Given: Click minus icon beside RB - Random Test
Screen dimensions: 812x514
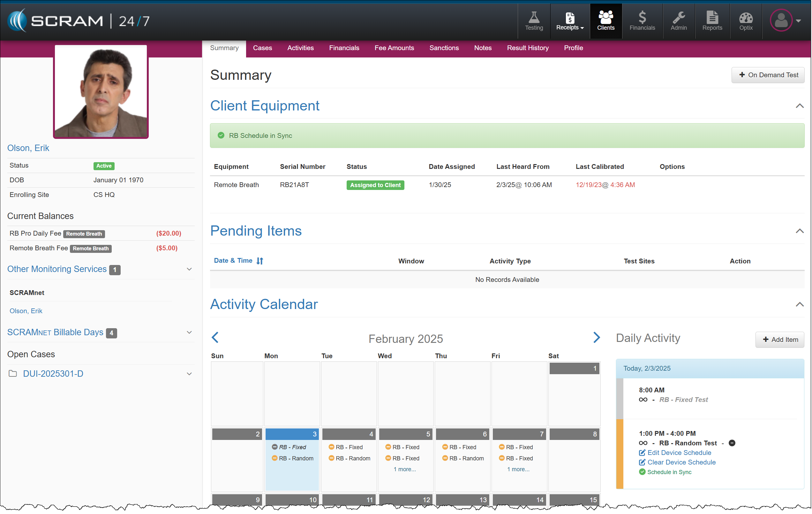Looking at the screenshot, I should click(x=732, y=443).
